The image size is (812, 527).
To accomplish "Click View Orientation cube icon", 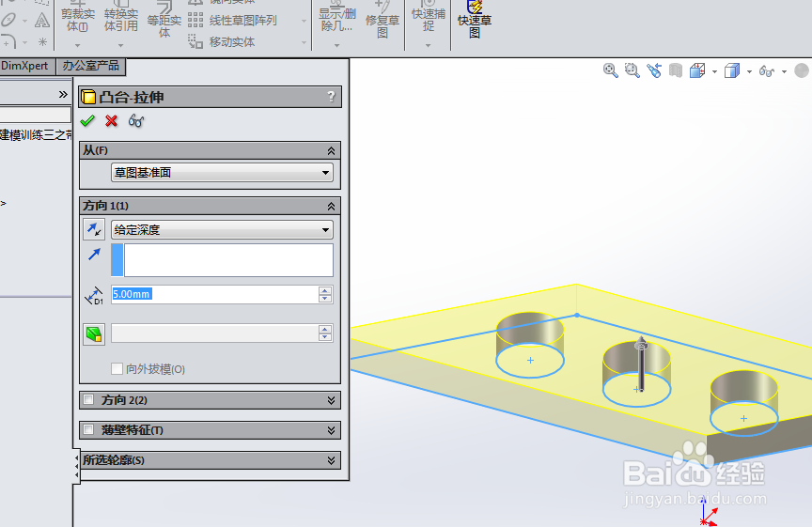I will click(697, 70).
